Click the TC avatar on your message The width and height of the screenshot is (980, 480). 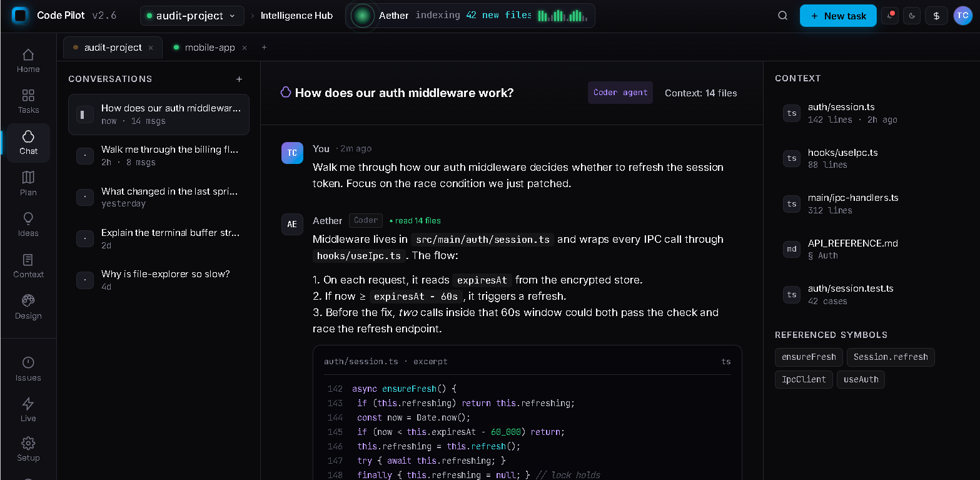[292, 153]
